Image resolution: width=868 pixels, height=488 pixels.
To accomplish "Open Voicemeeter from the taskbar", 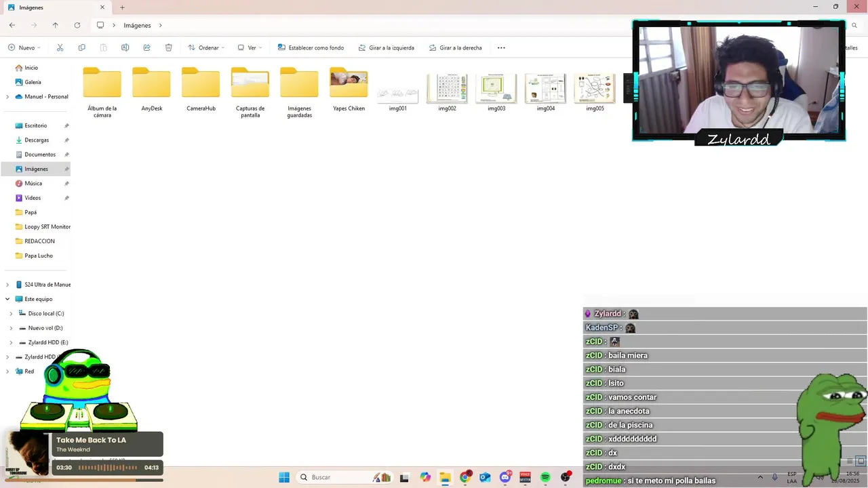I will (x=525, y=477).
